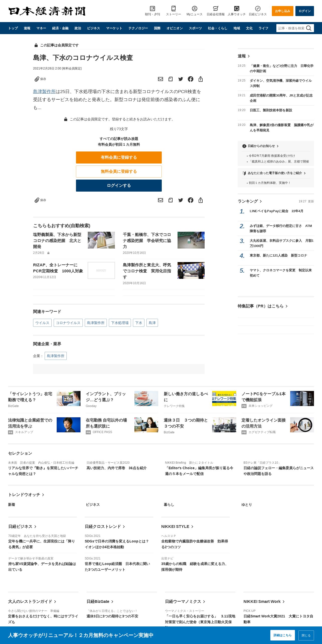
Task: Expand あなたに合った電子版の使い方をご紹介
Action: point(274,173)
